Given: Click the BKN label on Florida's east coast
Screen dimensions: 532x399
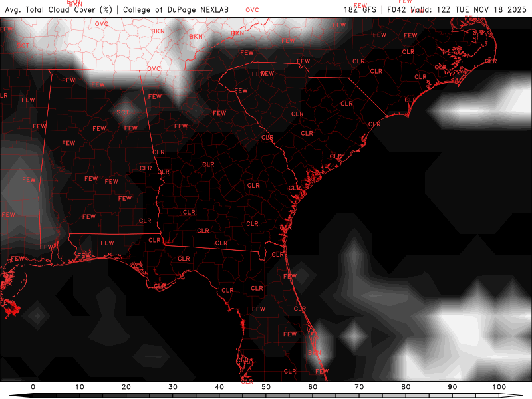Looking at the screenshot, I should (x=314, y=353).
